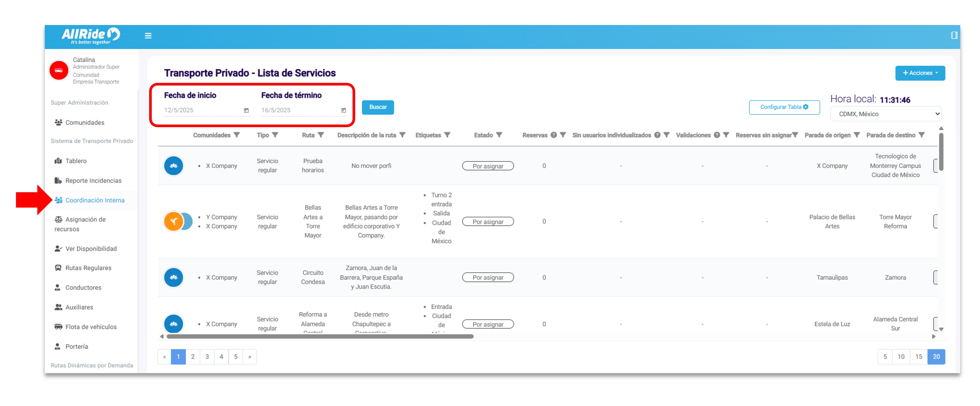
Task: Click the hamburger menu icon
Action: pos(148,36)
